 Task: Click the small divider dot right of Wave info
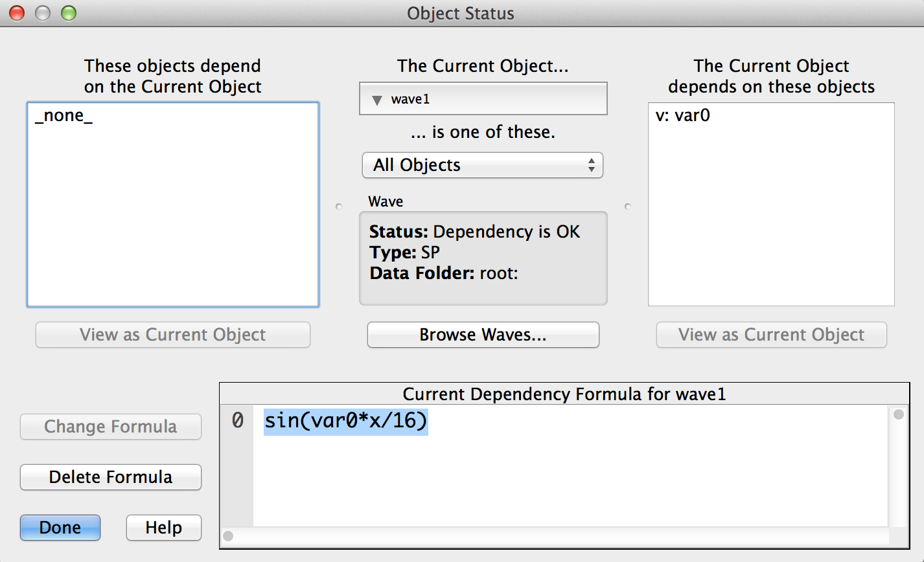(x=627, y=207)
